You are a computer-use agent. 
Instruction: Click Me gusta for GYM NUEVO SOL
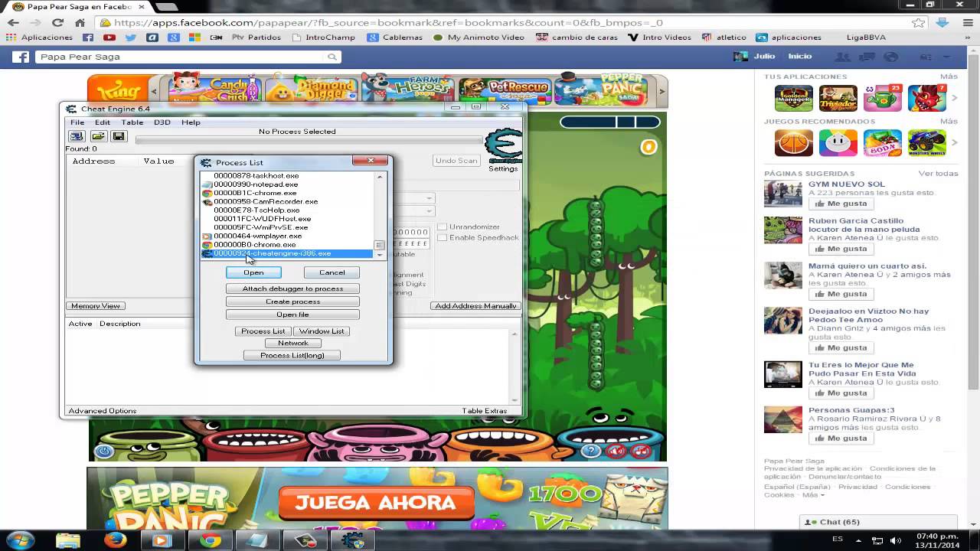pos(841,204)
